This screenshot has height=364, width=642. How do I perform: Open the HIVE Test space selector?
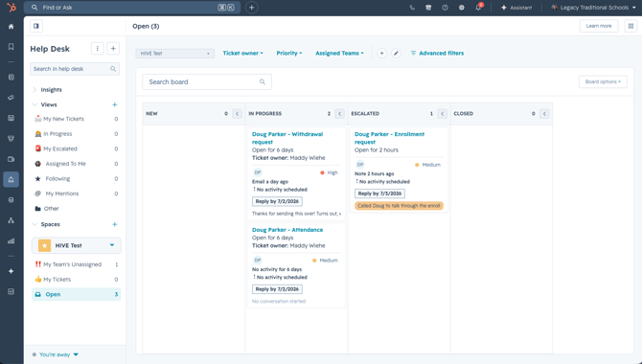(x=76, y=245)
